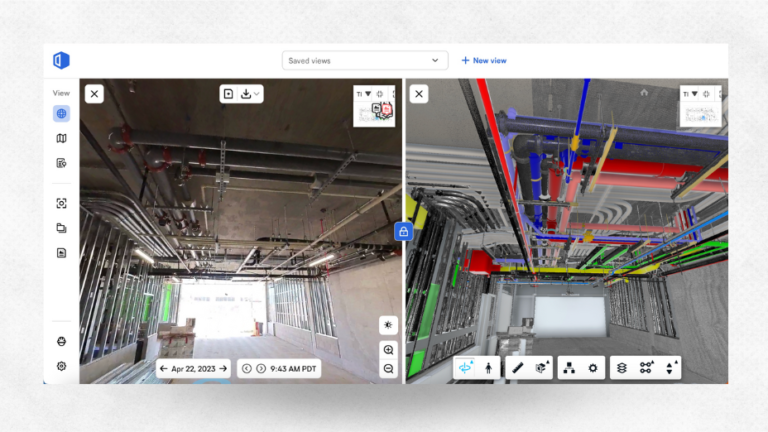Click target icon on right minimap
The image size is (768, 432).
point(706,94)
